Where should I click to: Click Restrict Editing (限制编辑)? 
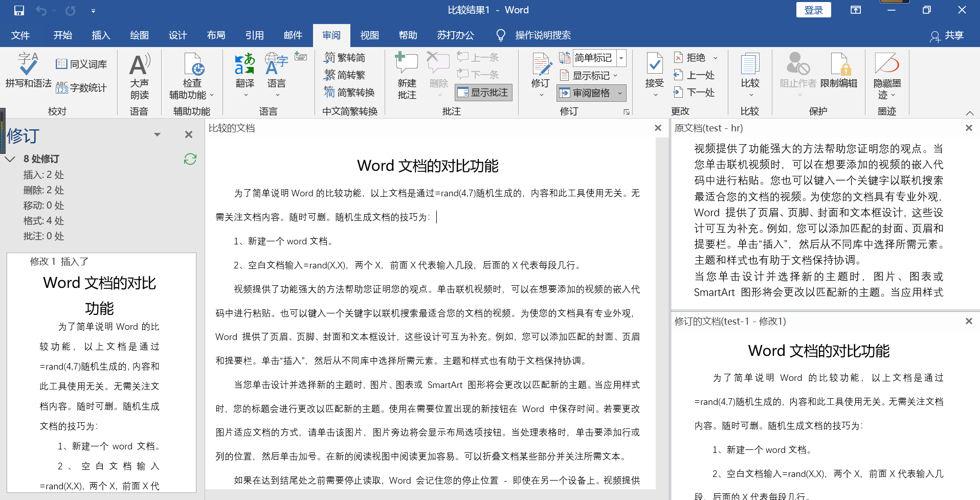pos(839,71)
